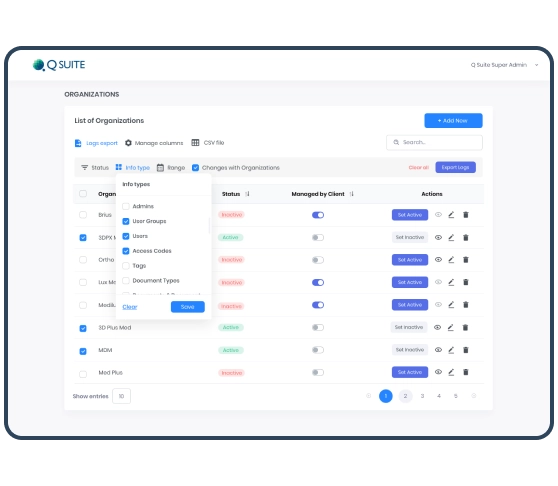Expand Q Suite Super Admin dropdown
The image size is (558, 486).
pyautogui.click(x=536, y=65)
